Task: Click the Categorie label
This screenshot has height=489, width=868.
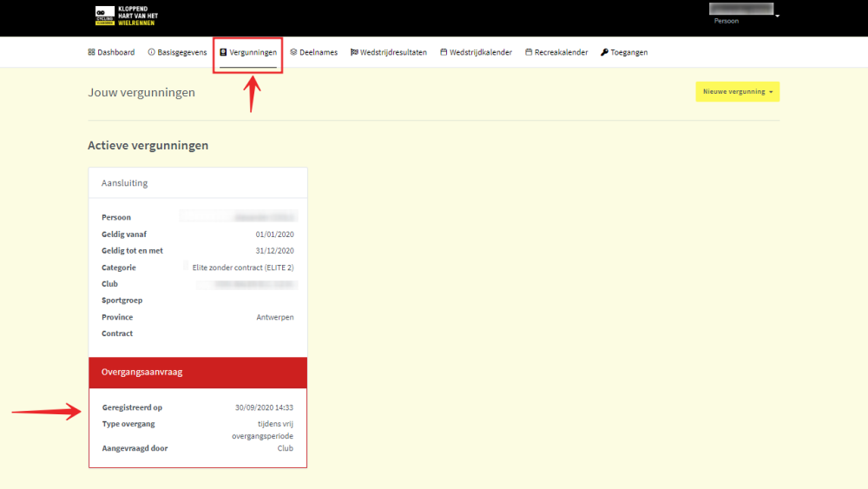Action: click(118, 268)
